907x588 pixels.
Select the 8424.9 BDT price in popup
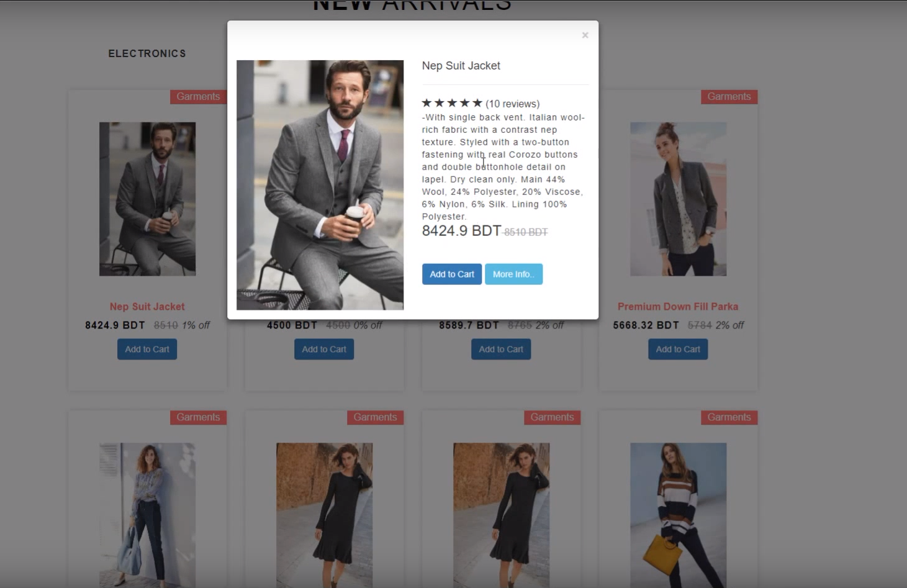(461, 231)
